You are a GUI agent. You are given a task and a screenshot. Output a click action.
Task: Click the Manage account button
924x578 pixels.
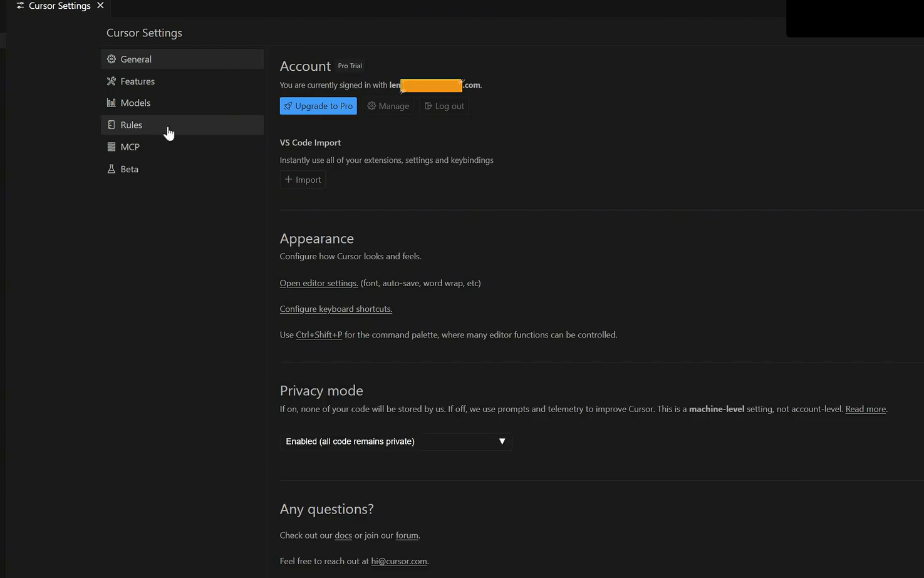click(388, 106)
